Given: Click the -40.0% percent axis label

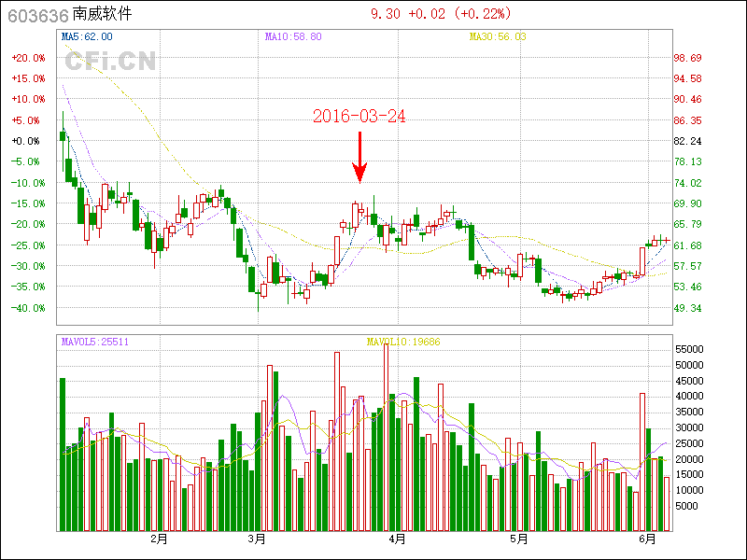Looking at the screenshot, I should click(26, 308).
